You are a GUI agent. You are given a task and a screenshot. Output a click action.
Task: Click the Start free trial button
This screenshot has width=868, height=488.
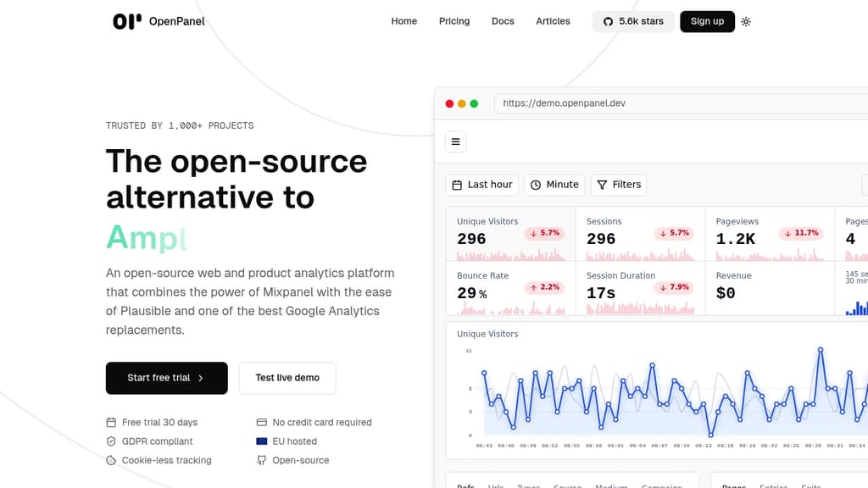pos(166,378)
